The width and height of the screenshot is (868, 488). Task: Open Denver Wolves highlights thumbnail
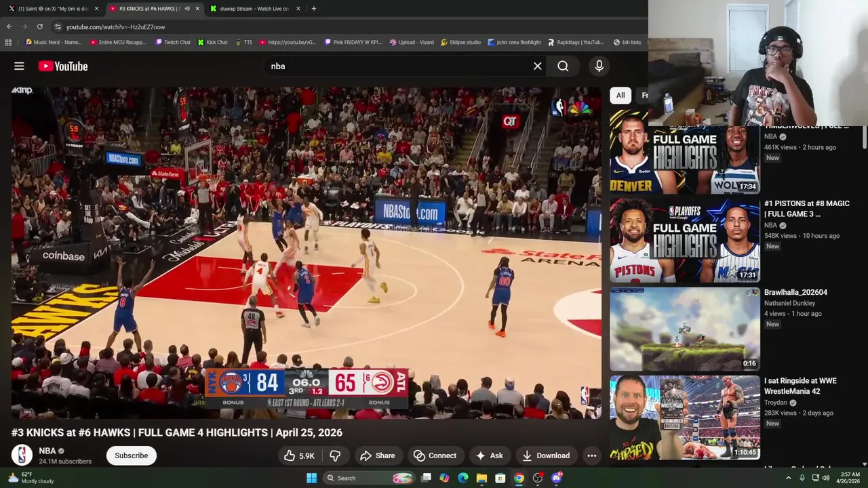point(684,152)
